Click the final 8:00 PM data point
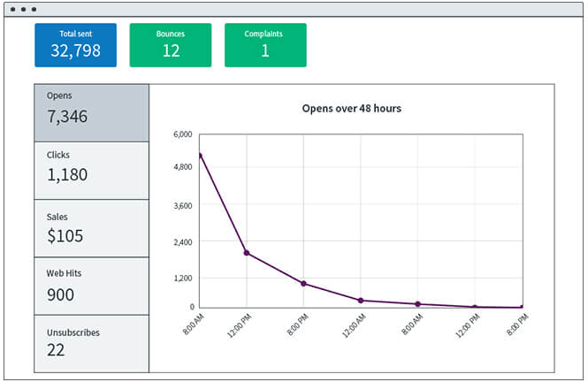 click(x=522, y=307)
